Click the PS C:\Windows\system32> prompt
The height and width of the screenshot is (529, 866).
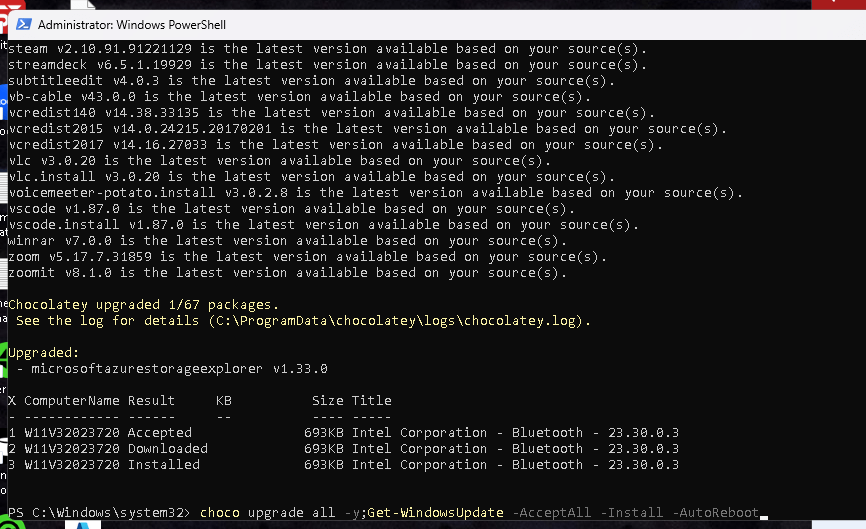[x=99, y=513]
